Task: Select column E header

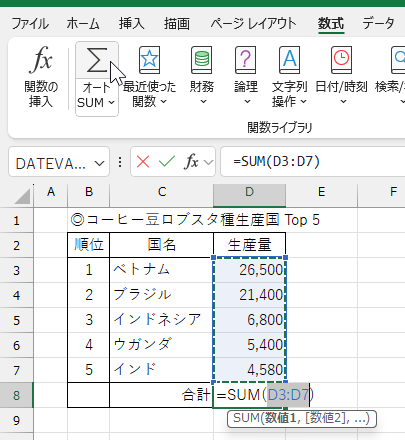Action: (321, 195)
